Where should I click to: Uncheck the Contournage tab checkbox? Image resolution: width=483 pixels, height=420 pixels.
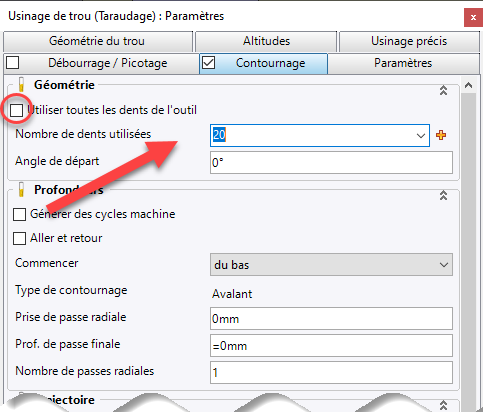tap(209, 63)
